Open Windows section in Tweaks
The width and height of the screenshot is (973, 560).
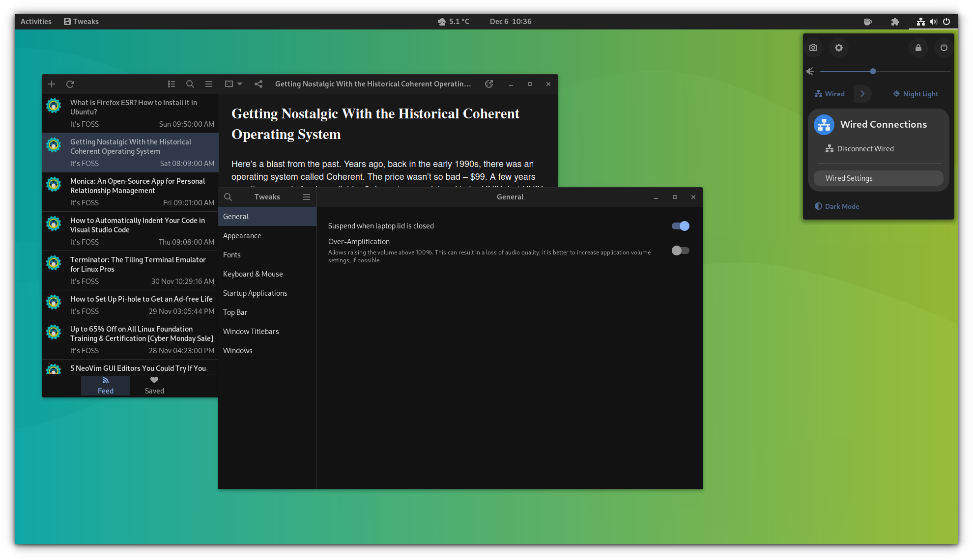coord(267,351)
